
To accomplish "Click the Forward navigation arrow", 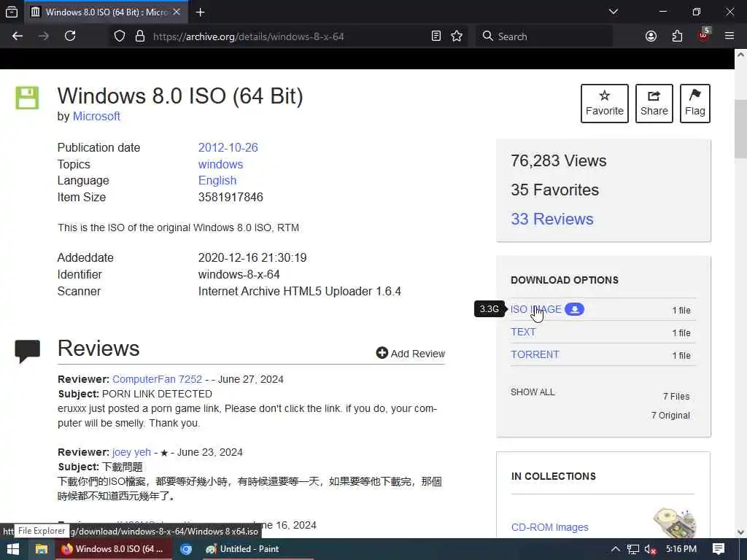I will click(43, 36).
